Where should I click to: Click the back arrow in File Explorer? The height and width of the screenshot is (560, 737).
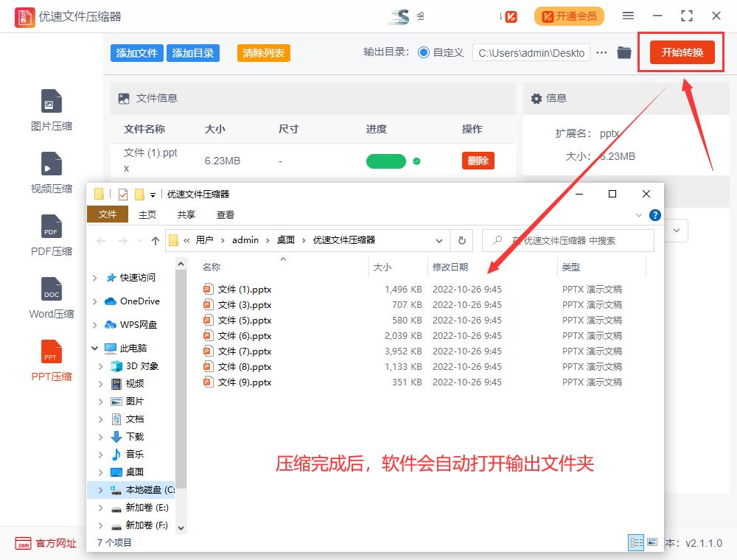(x=101, y=240)
